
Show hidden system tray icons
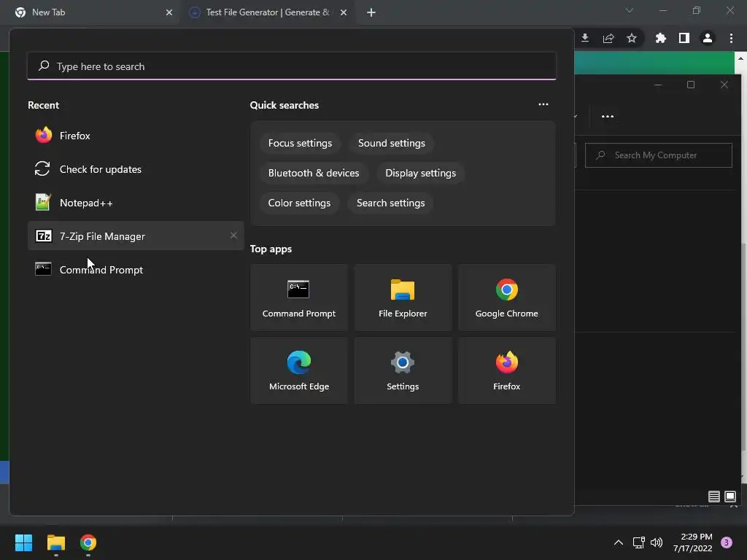coord(619,542)
